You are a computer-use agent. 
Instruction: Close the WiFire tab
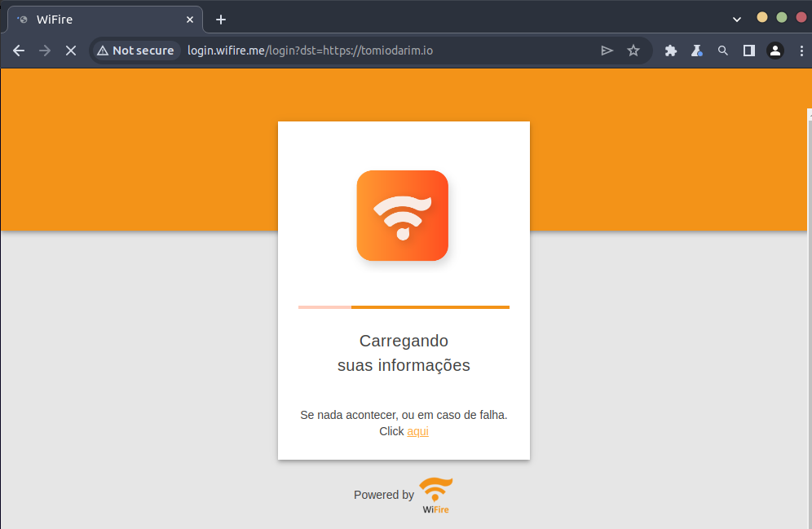[x=190, y=20]
